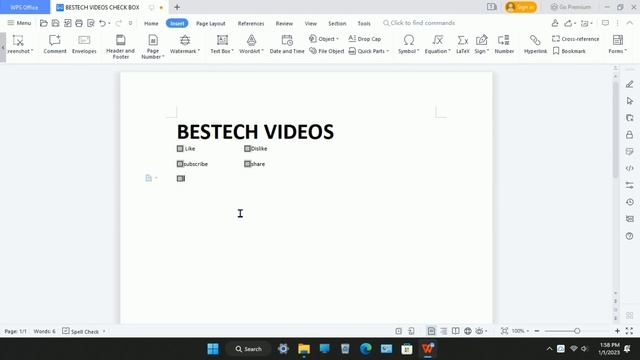
Task: Click the Sign in button
Action: click(x=521, y=7)
